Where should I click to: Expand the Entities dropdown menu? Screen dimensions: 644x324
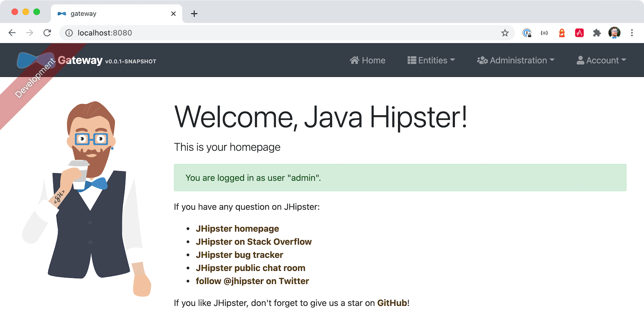431,60
